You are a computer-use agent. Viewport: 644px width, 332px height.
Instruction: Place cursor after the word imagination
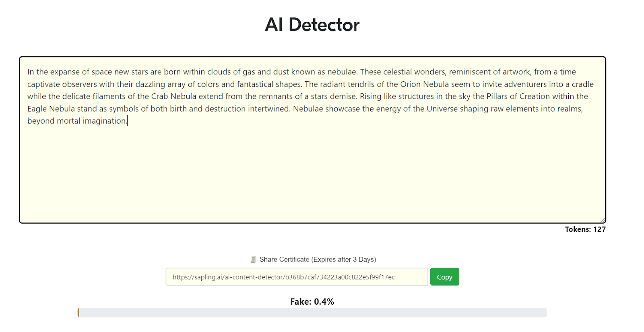pyautogui.click(x=127, y=121)
